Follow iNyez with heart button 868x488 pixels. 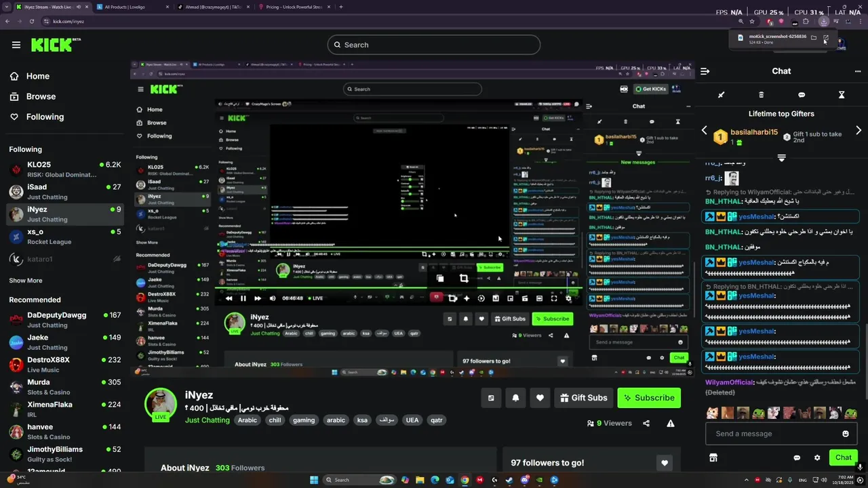click(x=540, y=398)
